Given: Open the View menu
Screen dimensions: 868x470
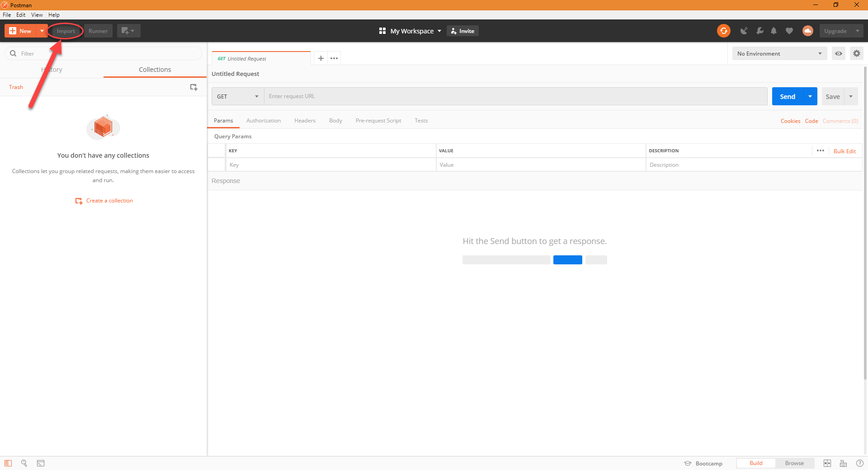Looking at the screenshot, I should pyautogui.click(x=37, y=15).
